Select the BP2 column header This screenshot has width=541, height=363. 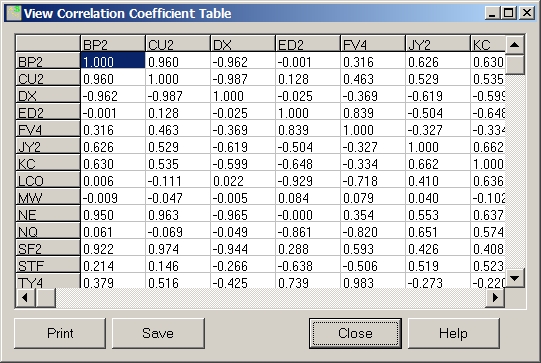pos(113,44)
